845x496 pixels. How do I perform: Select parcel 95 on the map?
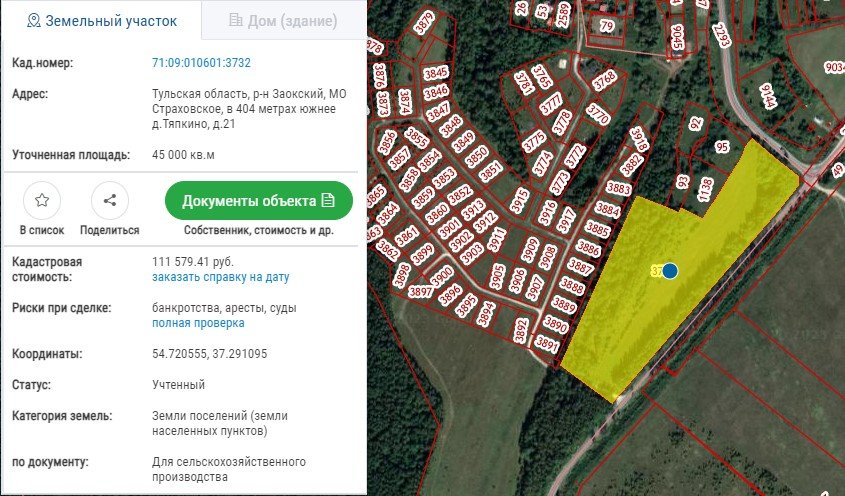722,147
